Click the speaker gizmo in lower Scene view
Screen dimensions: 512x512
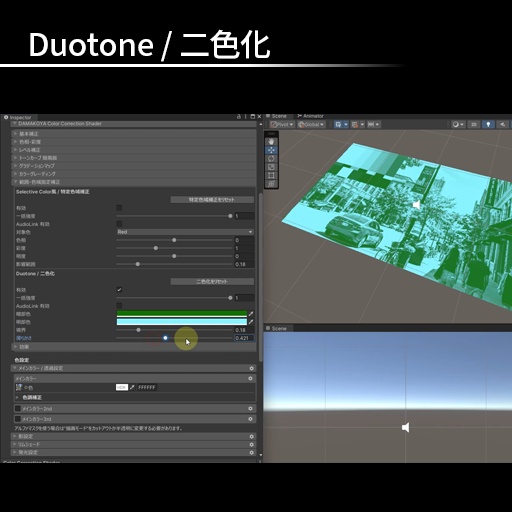[405, 427]
